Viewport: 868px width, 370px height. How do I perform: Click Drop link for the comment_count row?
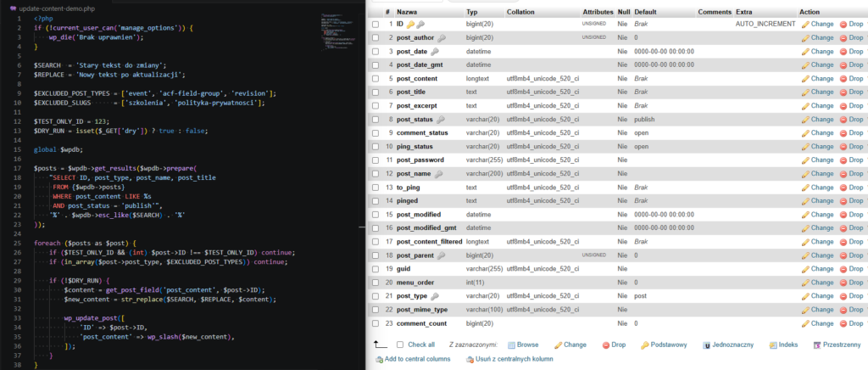pos(856,323)
